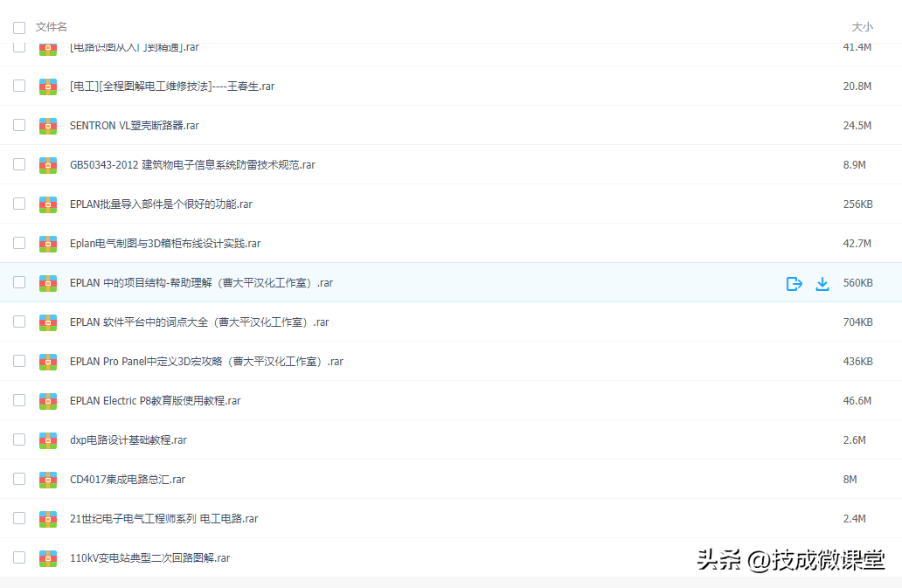Check box for 110kV变电站典型二次回路图解.rar
The width and height of the screenshot is (902, 588).
(x=19, y=557)
